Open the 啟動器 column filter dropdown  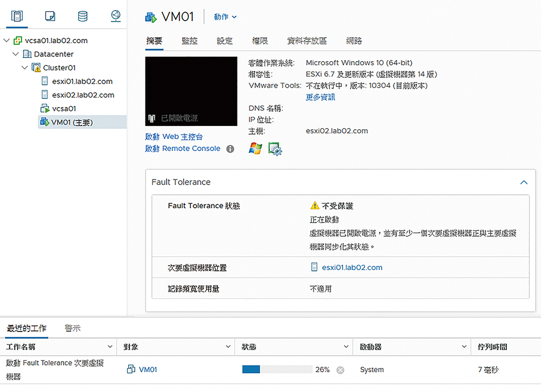464,347
